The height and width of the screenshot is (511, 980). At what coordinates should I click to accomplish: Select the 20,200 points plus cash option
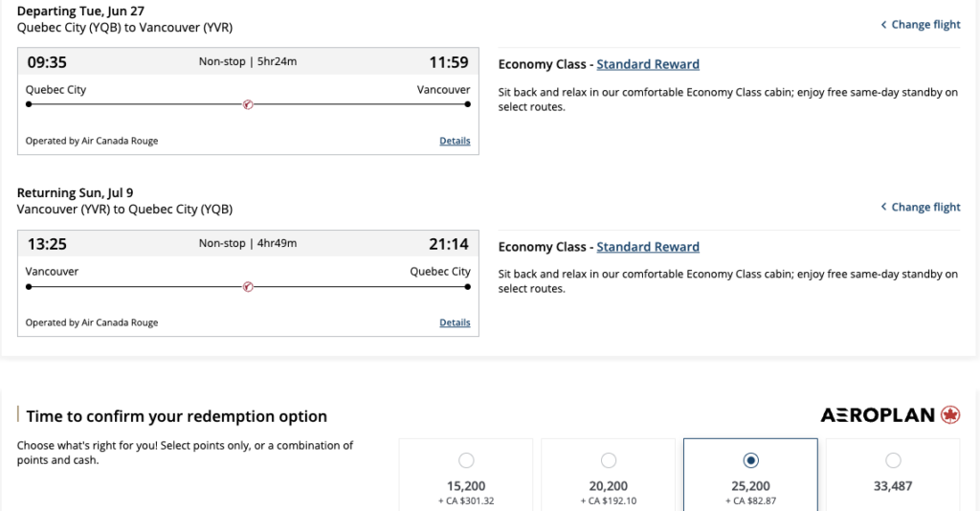point(609,460)
